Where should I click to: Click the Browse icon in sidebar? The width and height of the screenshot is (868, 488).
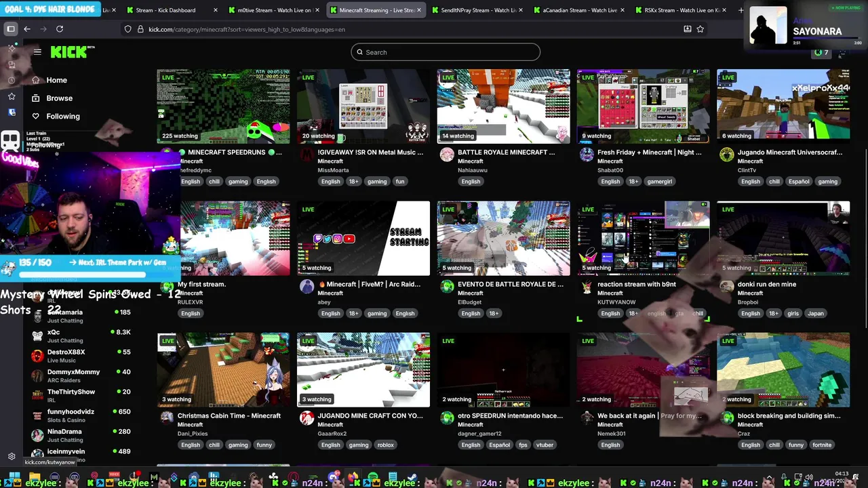36,98
